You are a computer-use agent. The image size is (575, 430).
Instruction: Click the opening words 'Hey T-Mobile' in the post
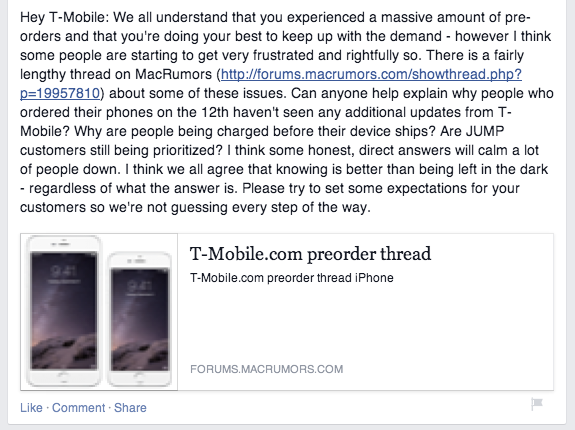[x=62, y=17]
